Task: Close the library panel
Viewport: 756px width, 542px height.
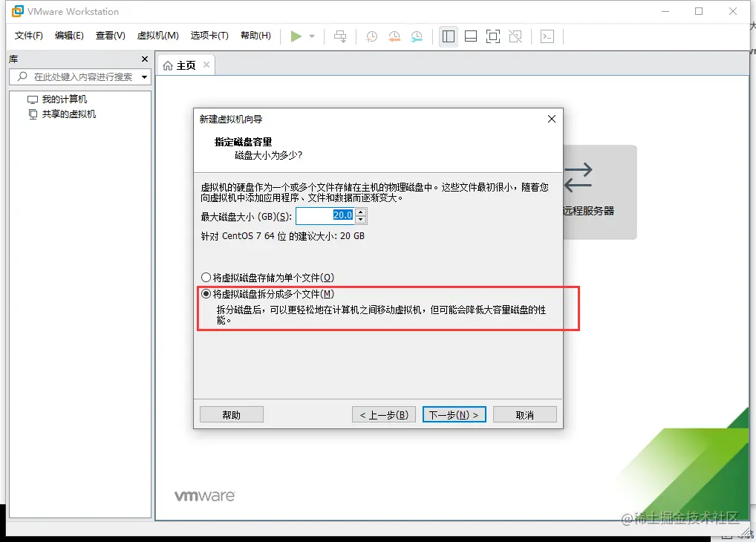Action: pos(145,59)
